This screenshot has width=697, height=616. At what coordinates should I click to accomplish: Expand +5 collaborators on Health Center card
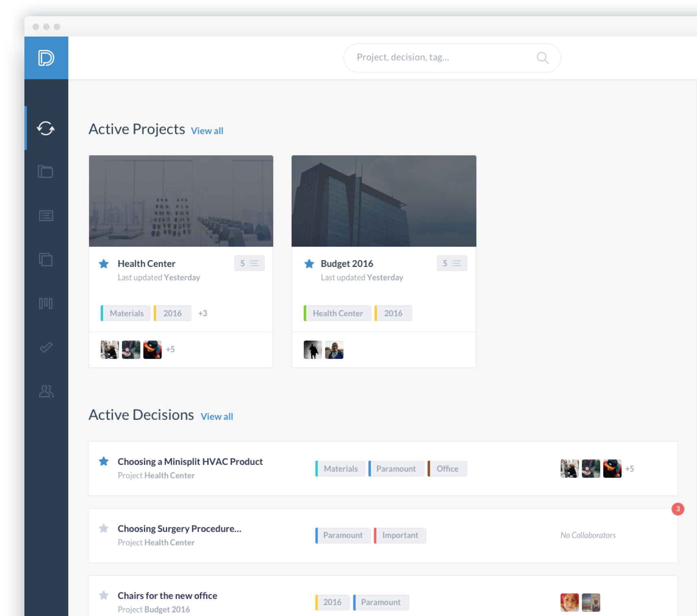click(x=170, y=349)
